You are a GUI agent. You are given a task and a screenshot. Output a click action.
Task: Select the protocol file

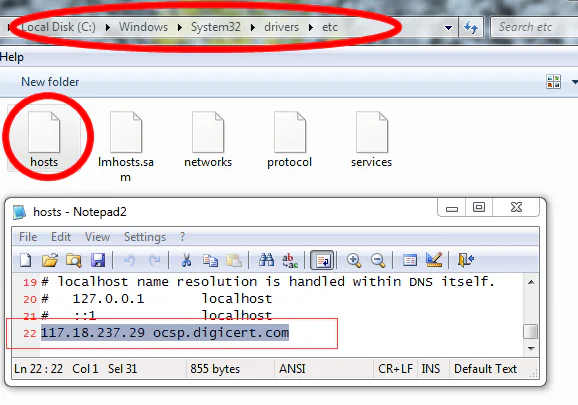tap(289, 140)
